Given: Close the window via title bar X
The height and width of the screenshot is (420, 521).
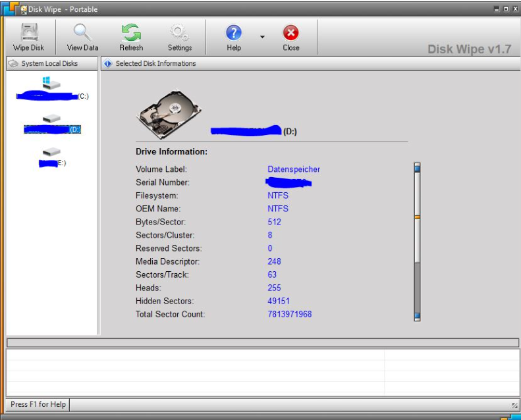Looking at the screenshot, I should coord(515,9).
